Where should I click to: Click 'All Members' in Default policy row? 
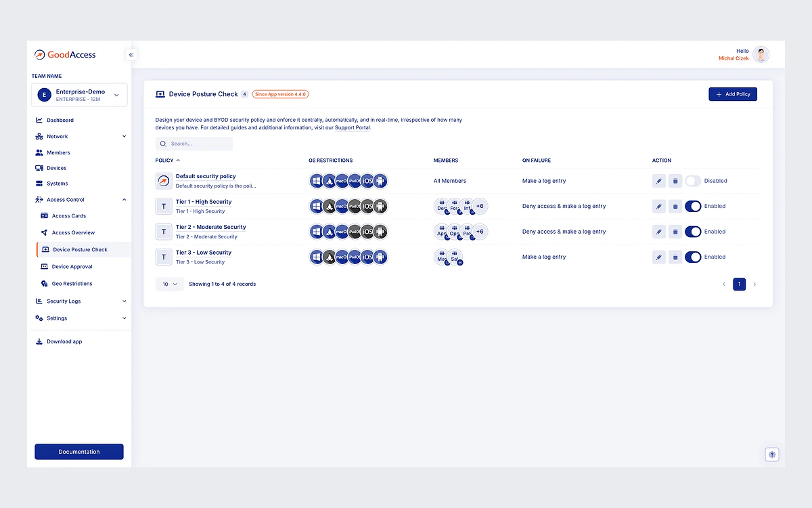point(450,181)
